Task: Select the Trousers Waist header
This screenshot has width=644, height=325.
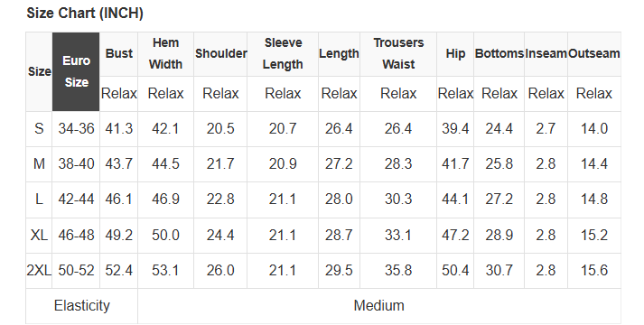Action: coord(398,54)
